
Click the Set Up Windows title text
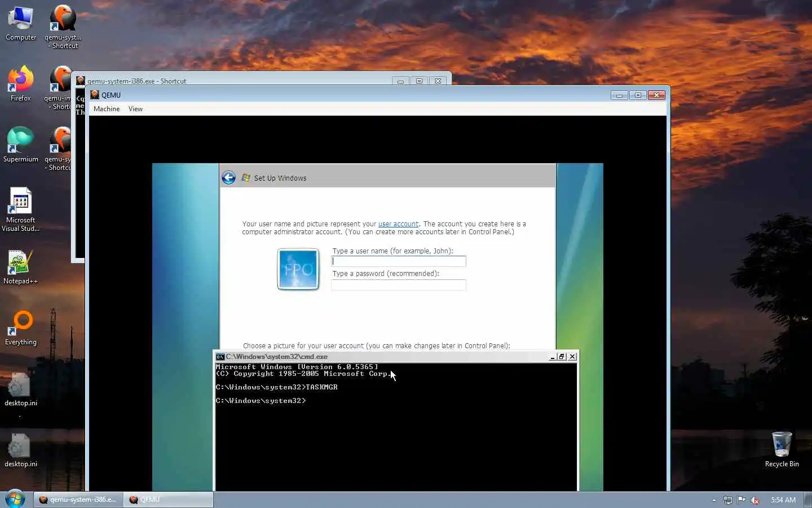280,178
